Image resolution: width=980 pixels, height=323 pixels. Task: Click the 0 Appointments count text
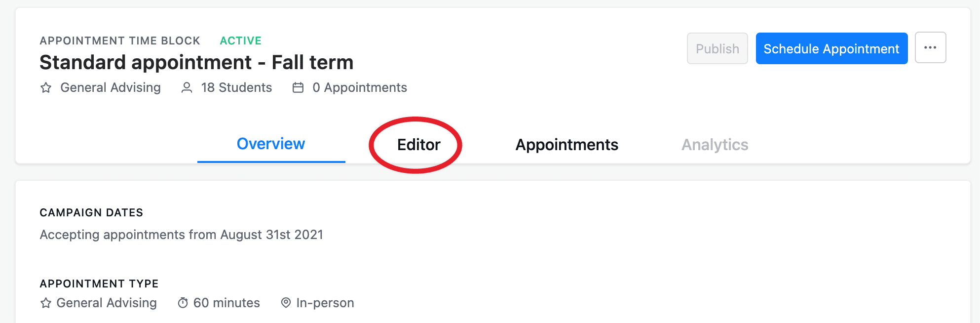click(x=359, y=88)
